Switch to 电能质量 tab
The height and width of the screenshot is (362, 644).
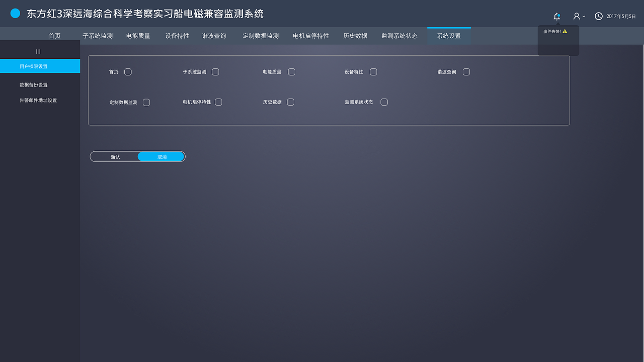[138, 36]
